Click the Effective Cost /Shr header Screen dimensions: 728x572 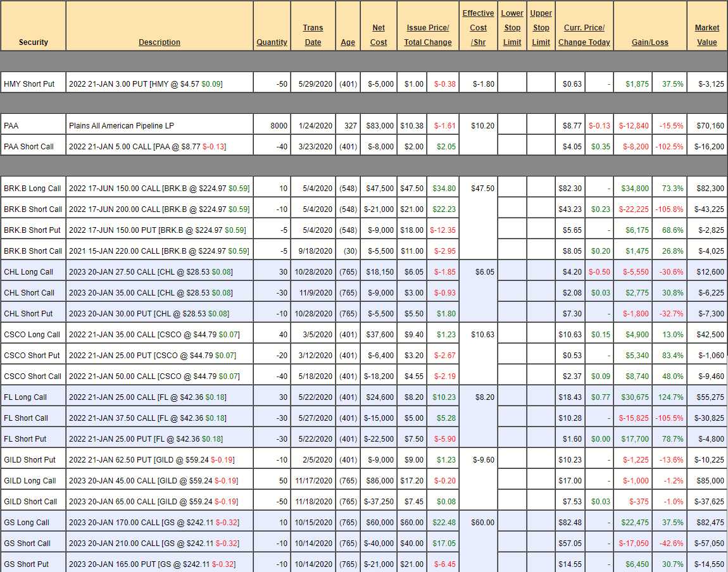click(x=478, y=28)
